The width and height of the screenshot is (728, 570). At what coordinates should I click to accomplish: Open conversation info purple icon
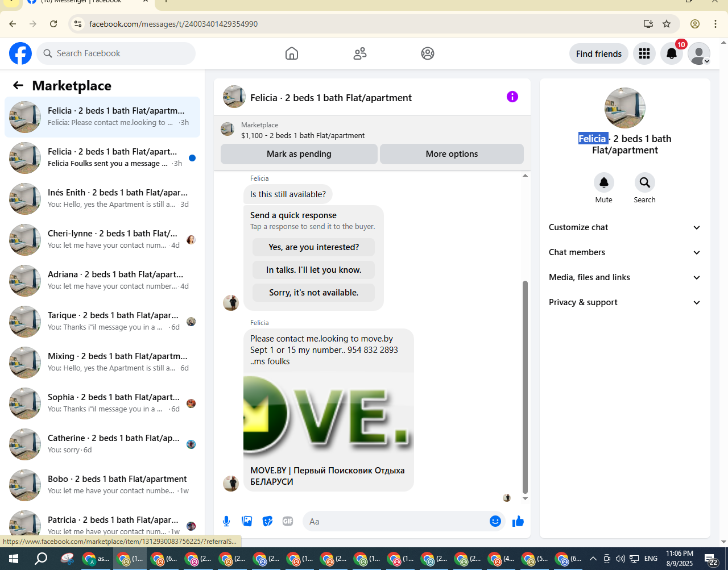click(512, 97)
